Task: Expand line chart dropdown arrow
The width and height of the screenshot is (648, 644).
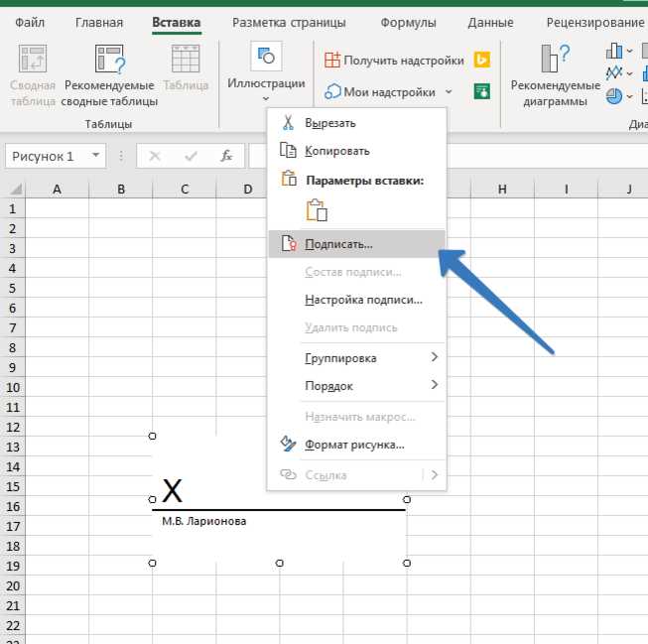Action: tap(629, 74)
